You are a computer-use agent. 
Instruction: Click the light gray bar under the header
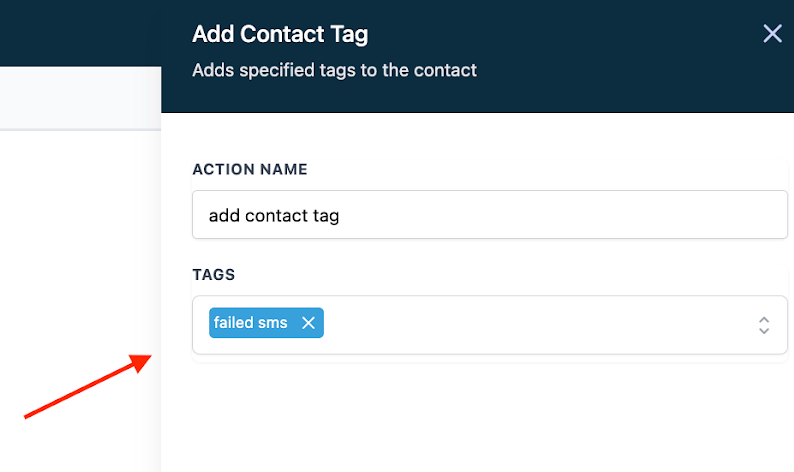coord(80,98)
